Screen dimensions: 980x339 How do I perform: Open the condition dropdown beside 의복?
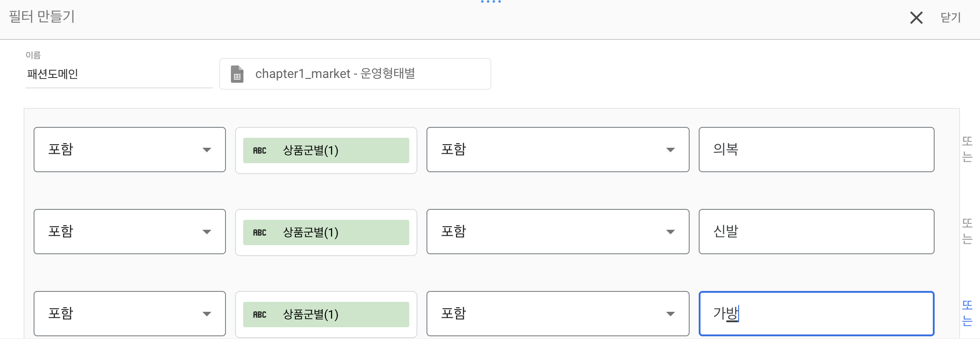(558, 150)
